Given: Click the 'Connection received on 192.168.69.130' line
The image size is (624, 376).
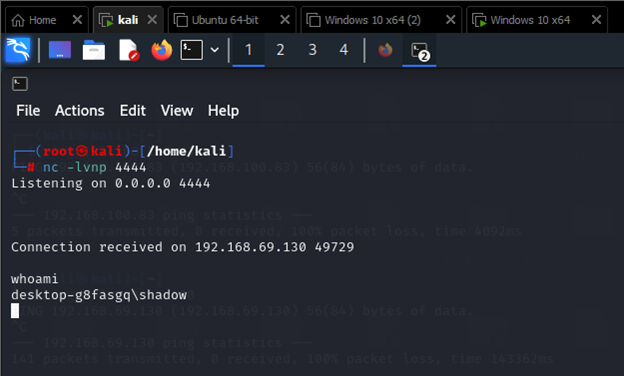Looking at the screenshot, I should point(183,247).
